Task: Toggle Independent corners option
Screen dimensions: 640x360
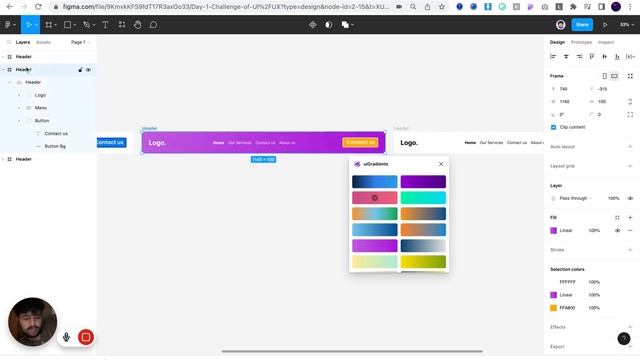Action: (630, 115)
